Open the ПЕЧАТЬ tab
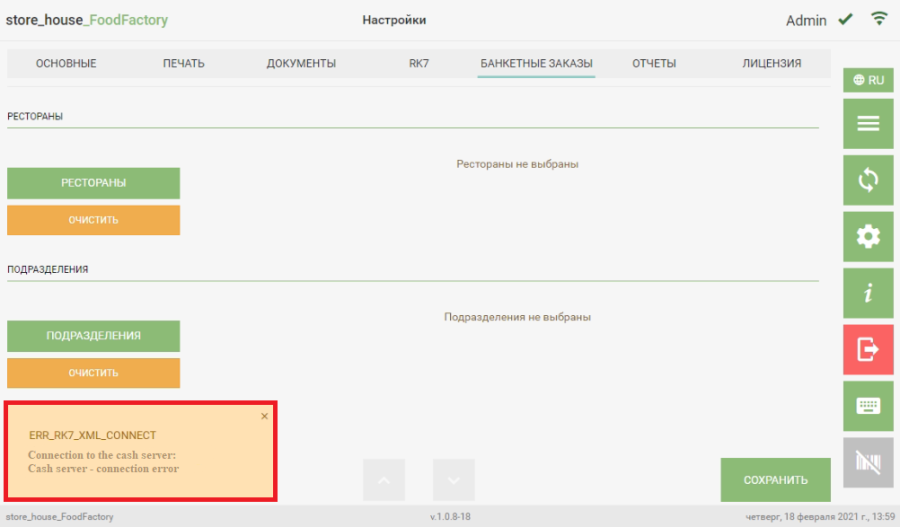This screenshot has width=900, height=527. (x=184, y=64)
